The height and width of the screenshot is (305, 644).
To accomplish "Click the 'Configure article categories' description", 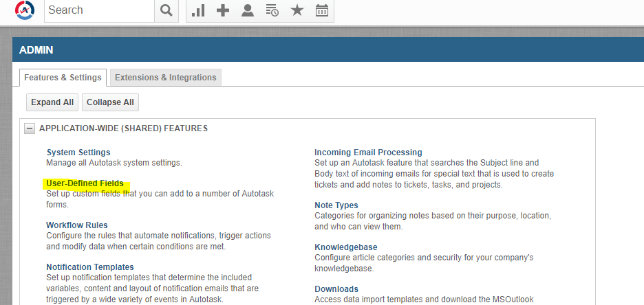I will (x=424, y=263).
